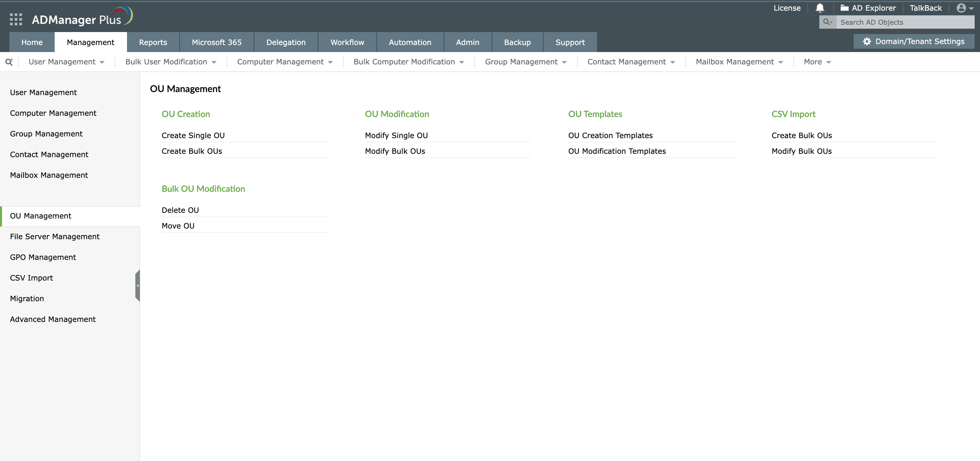Switch to the Reports tab
Screen dimensions: 980x461
153,42
